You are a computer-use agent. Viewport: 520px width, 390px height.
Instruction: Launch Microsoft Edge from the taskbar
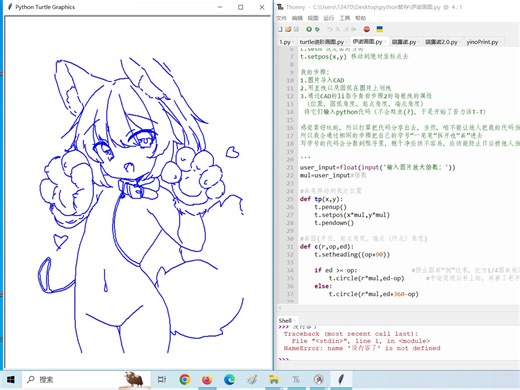point(229,379)
